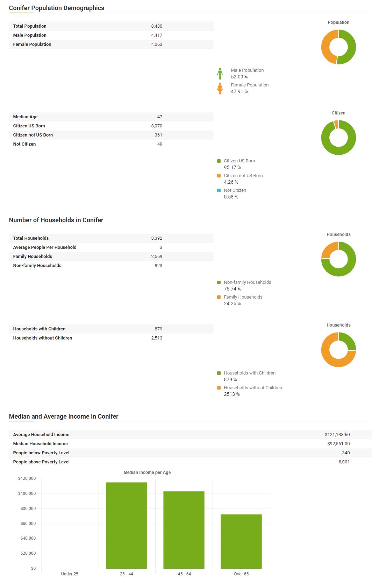
Task: Select the Over 65 income bar
Action: point(241,541)
